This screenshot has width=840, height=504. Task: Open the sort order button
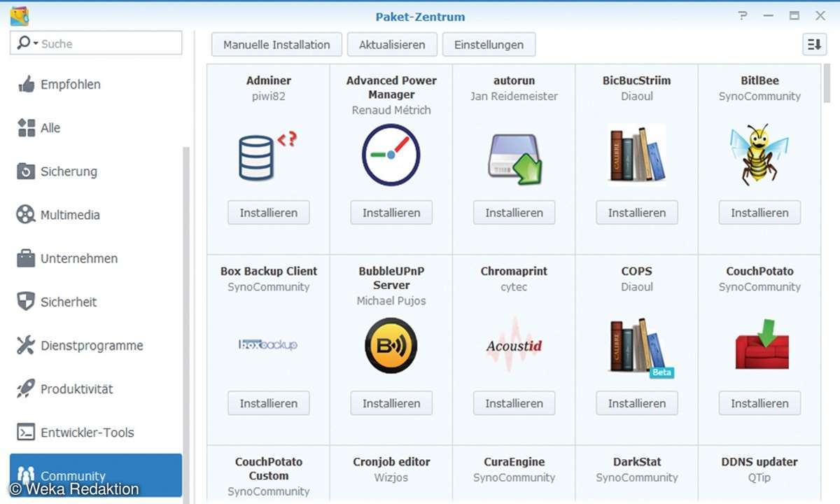[814, 44]
